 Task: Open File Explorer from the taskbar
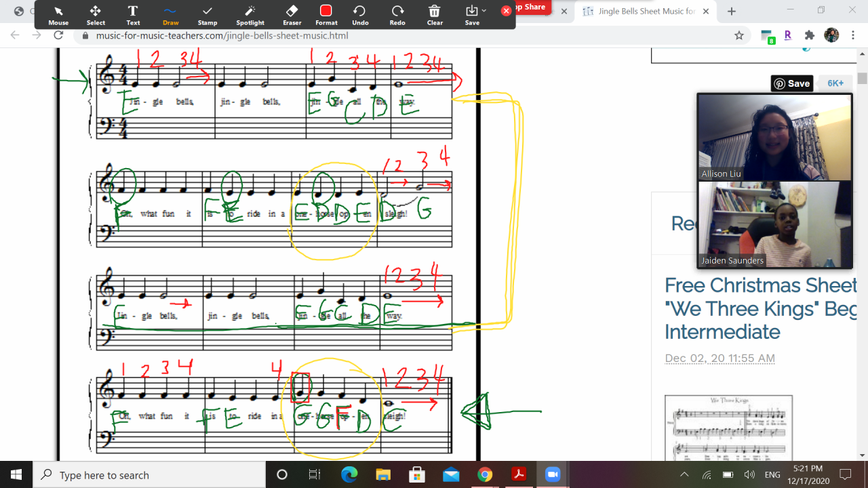coord(383,474)
